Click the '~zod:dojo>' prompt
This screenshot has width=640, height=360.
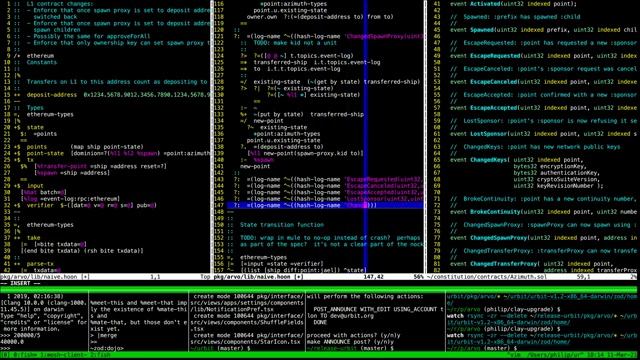pyautogui.click(x=107, y=349)
